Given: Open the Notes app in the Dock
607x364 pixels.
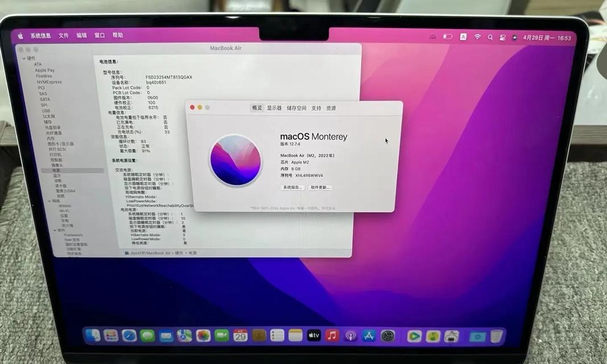Looking at the screenshot, I should (295, 336).
